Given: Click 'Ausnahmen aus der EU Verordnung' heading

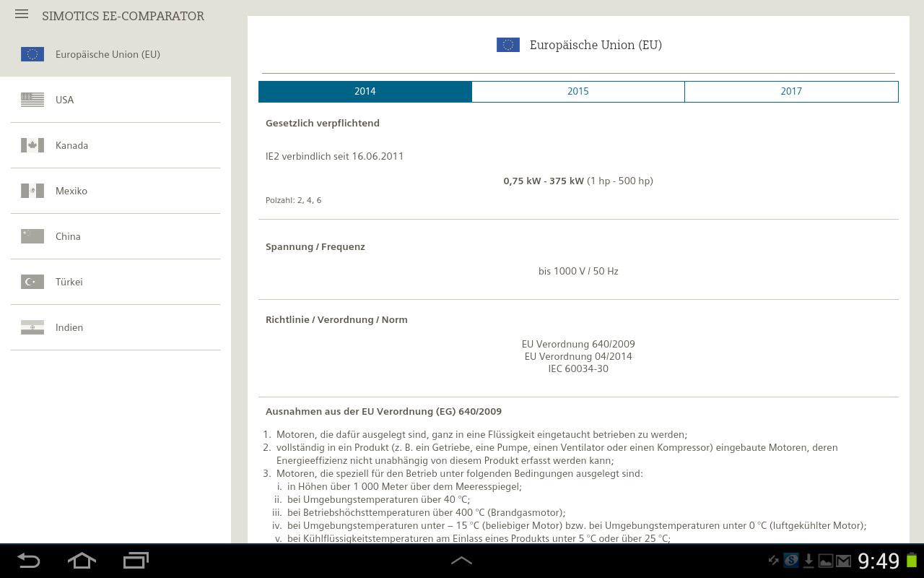Looking at the screenshot, I should click(x=383, y=411).
